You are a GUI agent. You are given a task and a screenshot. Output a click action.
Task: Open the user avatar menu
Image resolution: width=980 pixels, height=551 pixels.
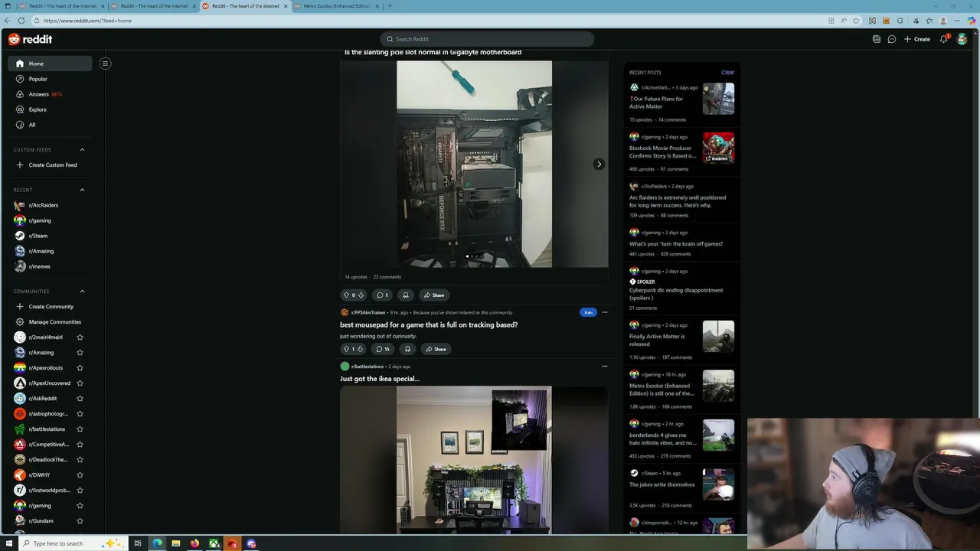tap(962, 39)
